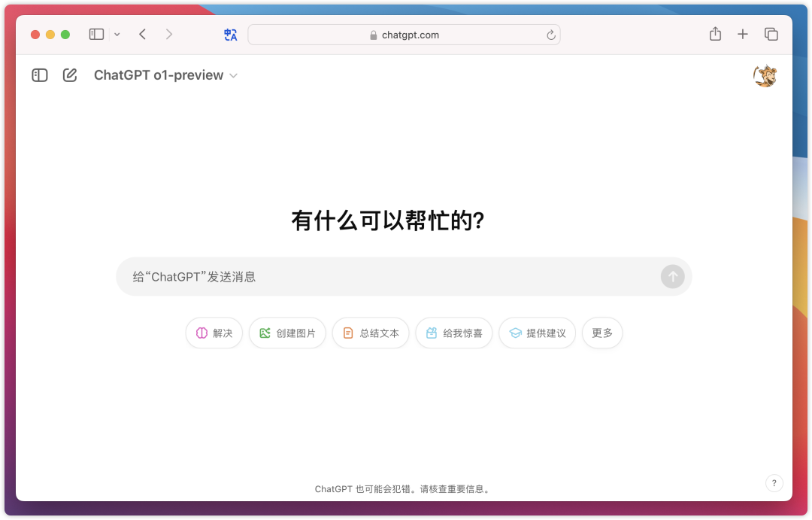Viewport: 812px width, 520px height.
Task: Show the Safari sidebar
Action: [x=96, y=34]
